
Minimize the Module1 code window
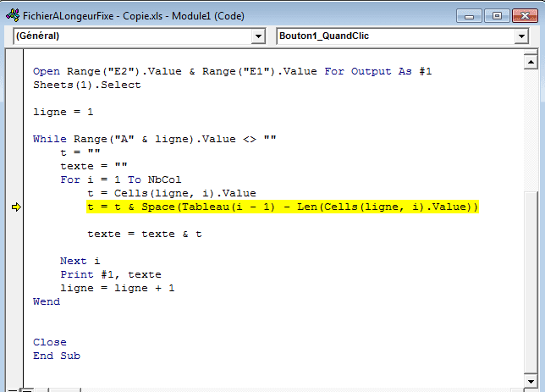pos(469,16)
